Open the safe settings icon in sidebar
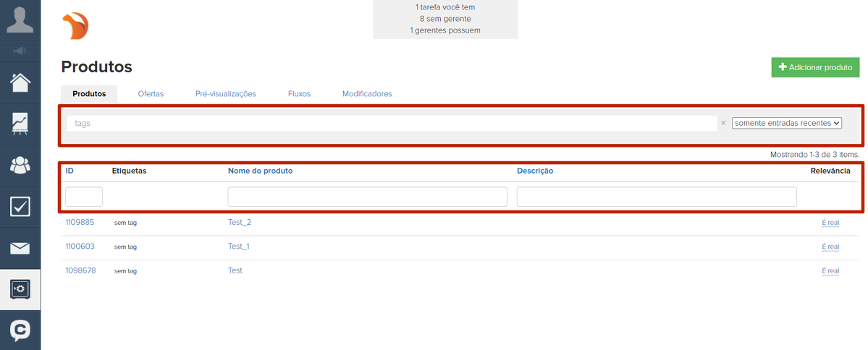The image size is (868, 350). click(20, 289)
